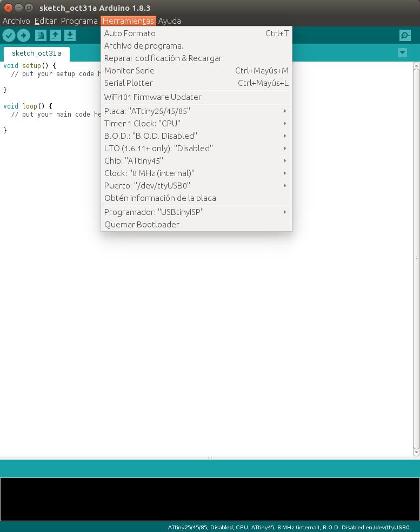420x532 pixels.
Task: Open Monitor Serie
Action: (x=196, y=71)
